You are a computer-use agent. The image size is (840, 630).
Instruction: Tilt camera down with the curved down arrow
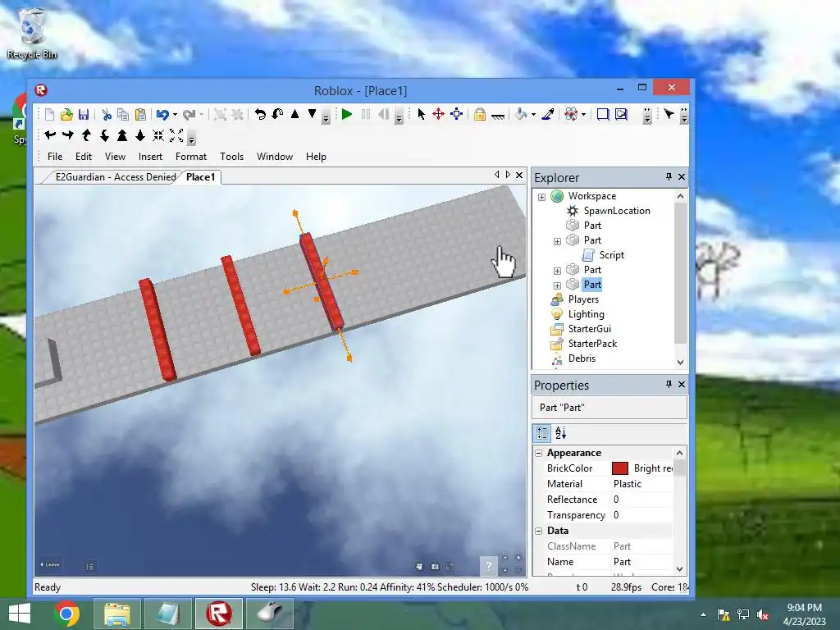(104, 135)
